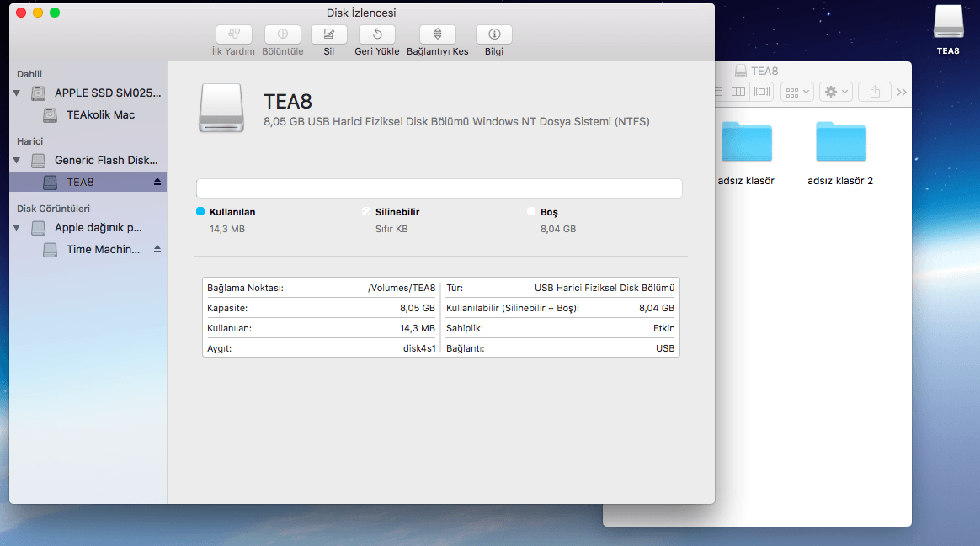
Task: Click the Sahiplik Etkin value
Action: (x=663, y=329)
